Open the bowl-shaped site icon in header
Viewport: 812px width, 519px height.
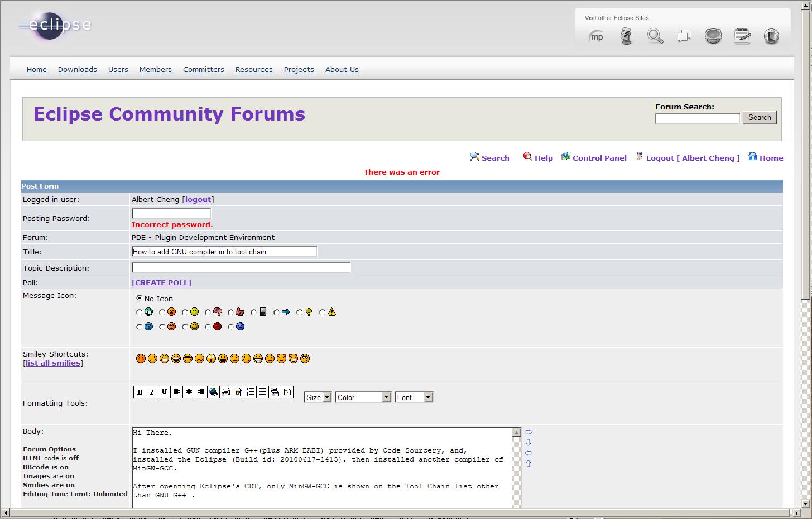click(713, 37)
